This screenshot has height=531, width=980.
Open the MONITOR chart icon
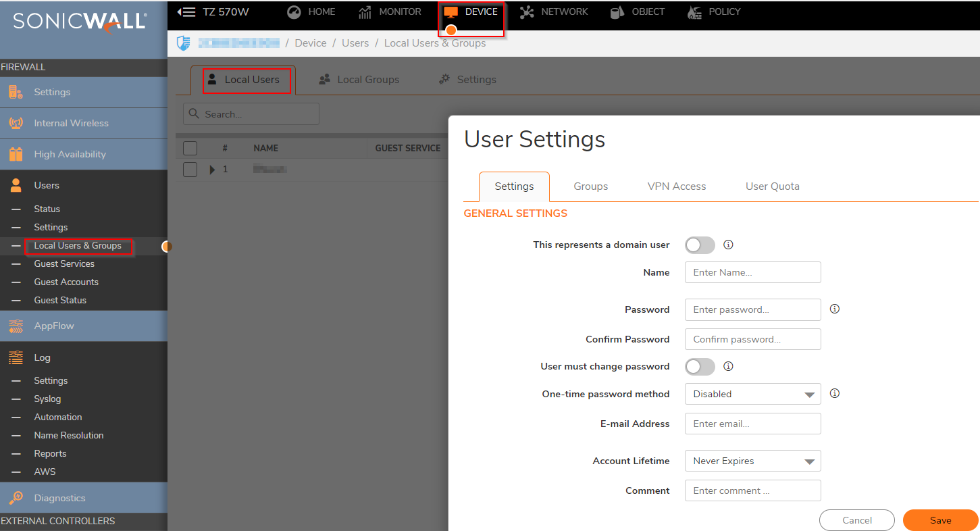(365, 12)
